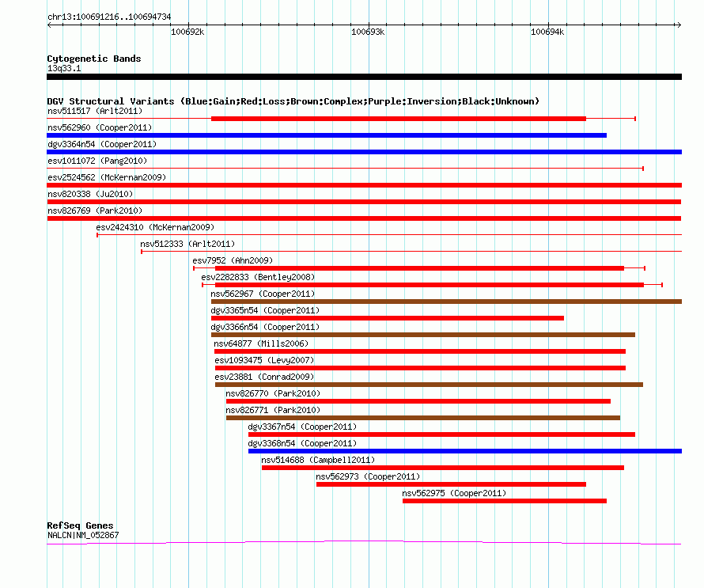Click the nsv562975 red loss bar

(505, 501)
